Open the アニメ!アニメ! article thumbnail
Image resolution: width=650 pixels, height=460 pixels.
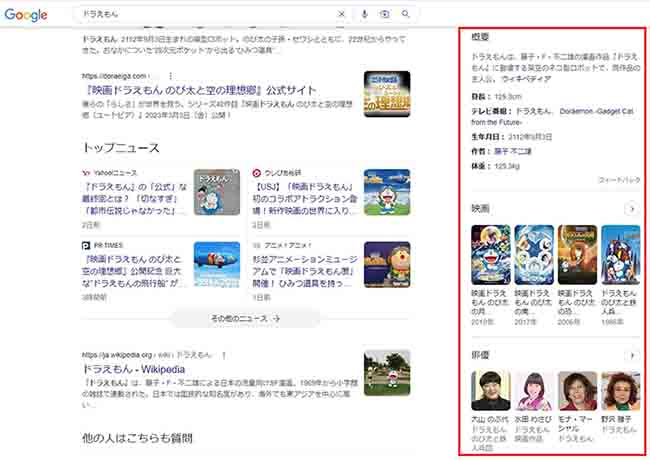coord(387,265)
